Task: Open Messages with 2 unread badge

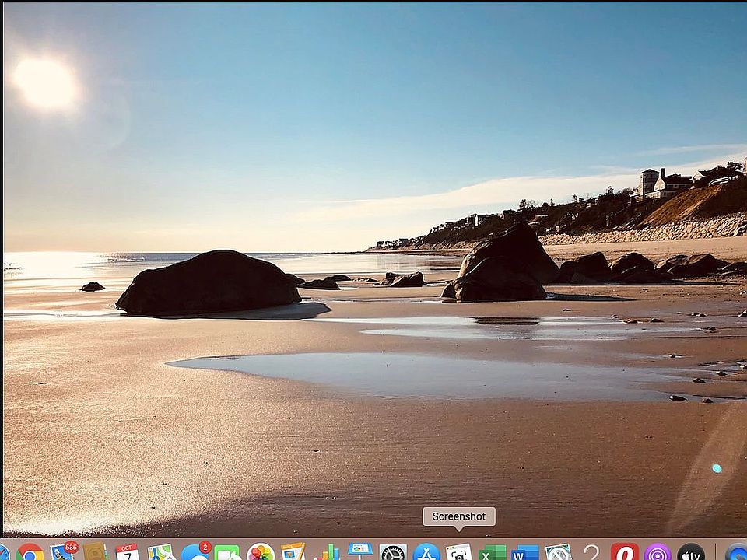Action: (x=195, y=553)
